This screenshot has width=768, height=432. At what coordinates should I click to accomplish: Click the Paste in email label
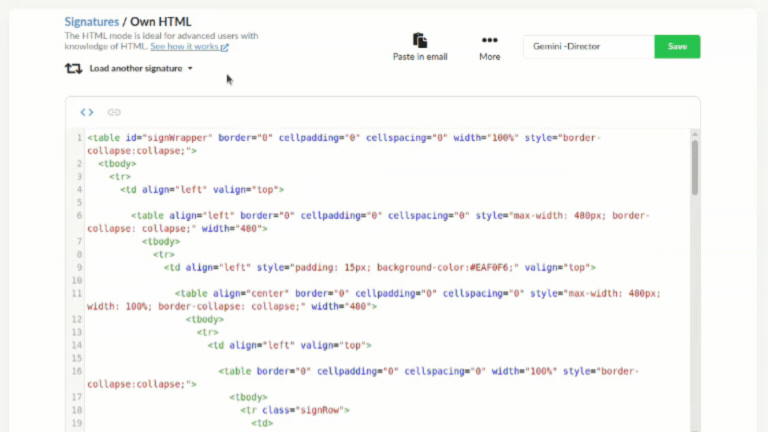pos(420,57)
